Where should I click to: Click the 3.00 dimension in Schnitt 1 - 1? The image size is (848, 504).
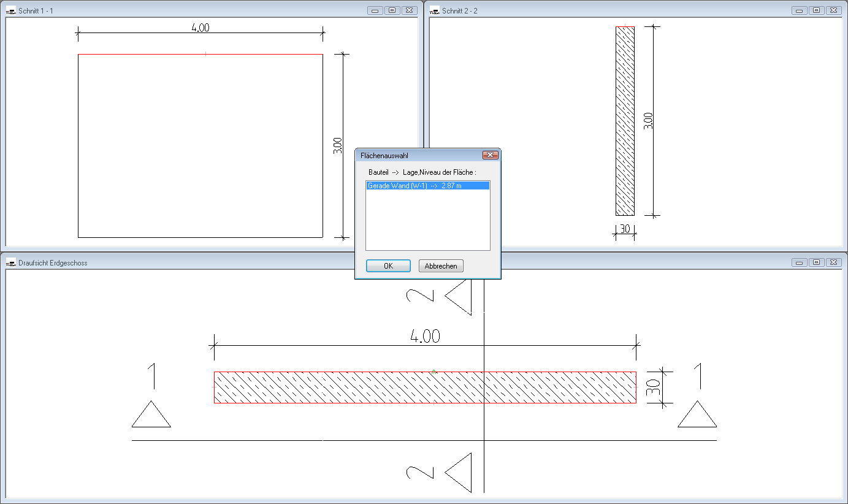337,145
